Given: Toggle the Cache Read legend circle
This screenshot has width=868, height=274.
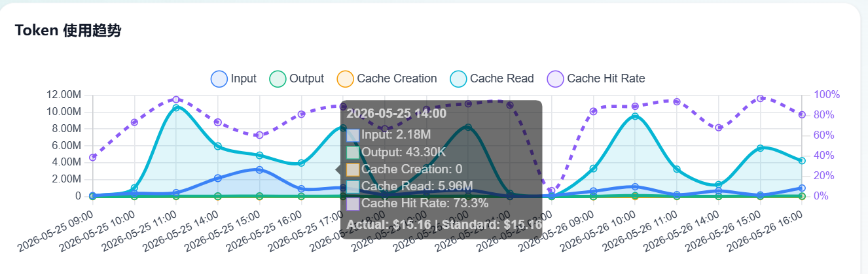Looking at the screenshot, I should click(x=458, y=78).
